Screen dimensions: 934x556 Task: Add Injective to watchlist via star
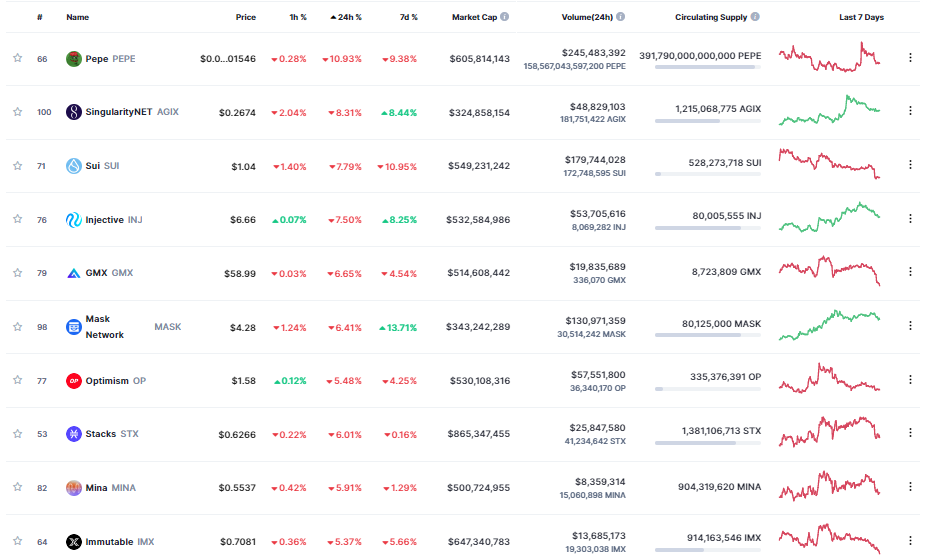18,219
